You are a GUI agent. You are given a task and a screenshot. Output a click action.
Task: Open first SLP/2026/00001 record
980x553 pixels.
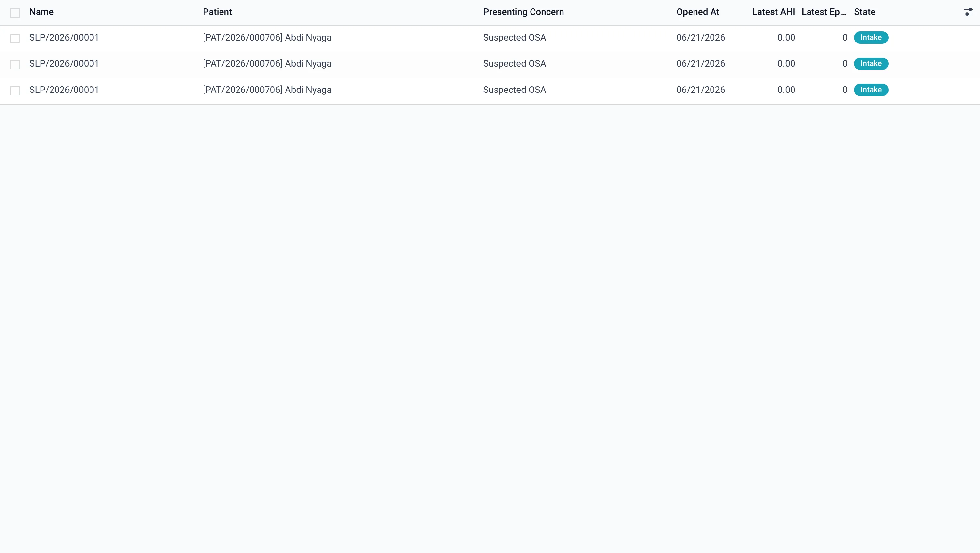coord(64,38)
